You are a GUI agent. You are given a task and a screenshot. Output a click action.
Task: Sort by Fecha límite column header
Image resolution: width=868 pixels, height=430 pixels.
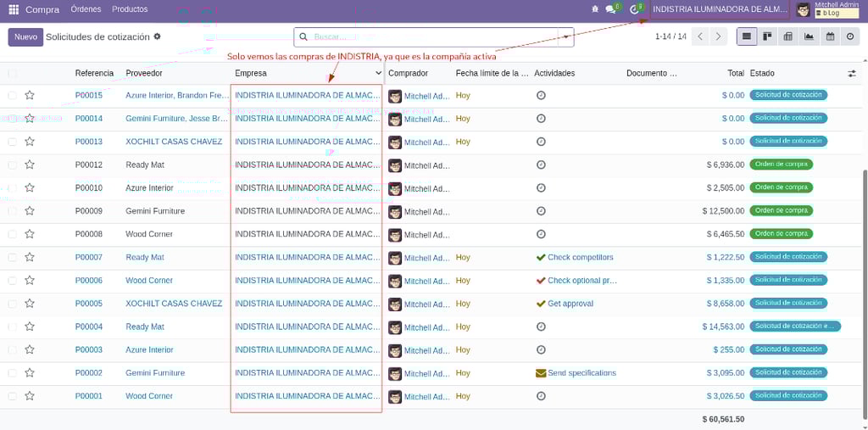click(492, 73)
